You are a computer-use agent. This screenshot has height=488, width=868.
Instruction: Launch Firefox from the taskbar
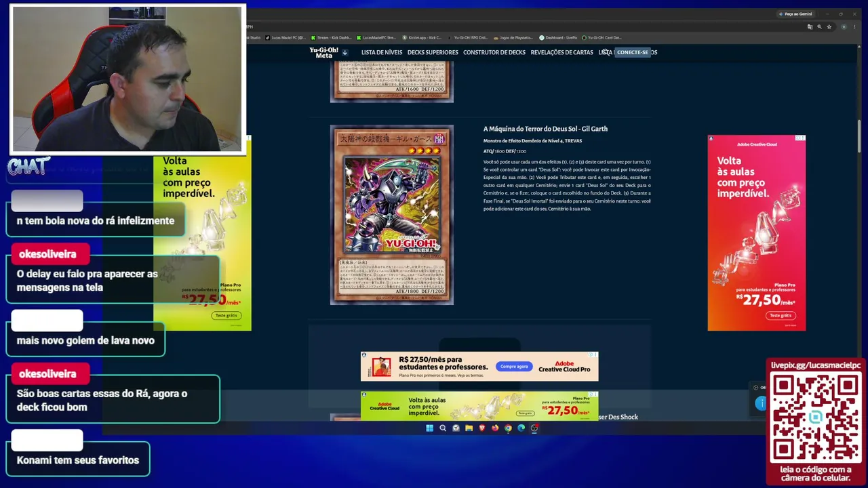tap(495, 428)
